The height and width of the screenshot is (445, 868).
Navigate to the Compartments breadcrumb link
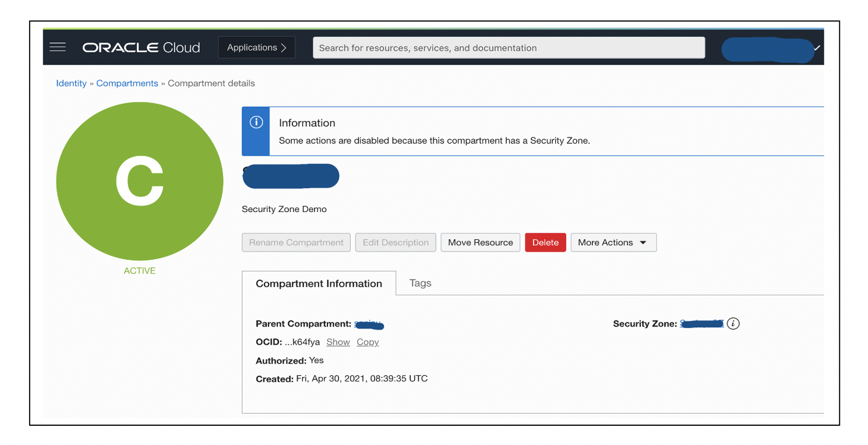[x=127, y=83]
